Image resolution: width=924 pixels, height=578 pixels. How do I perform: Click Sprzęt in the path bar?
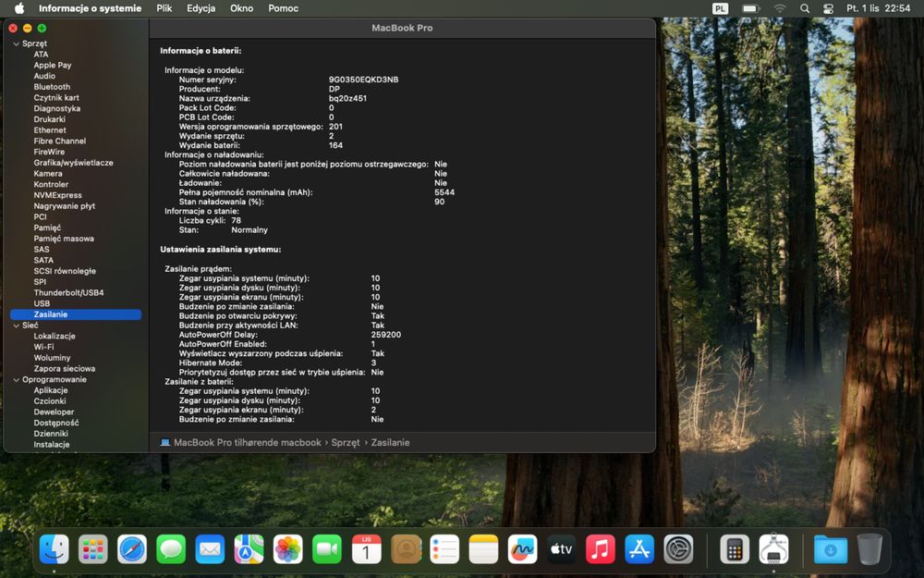point(346,442)
